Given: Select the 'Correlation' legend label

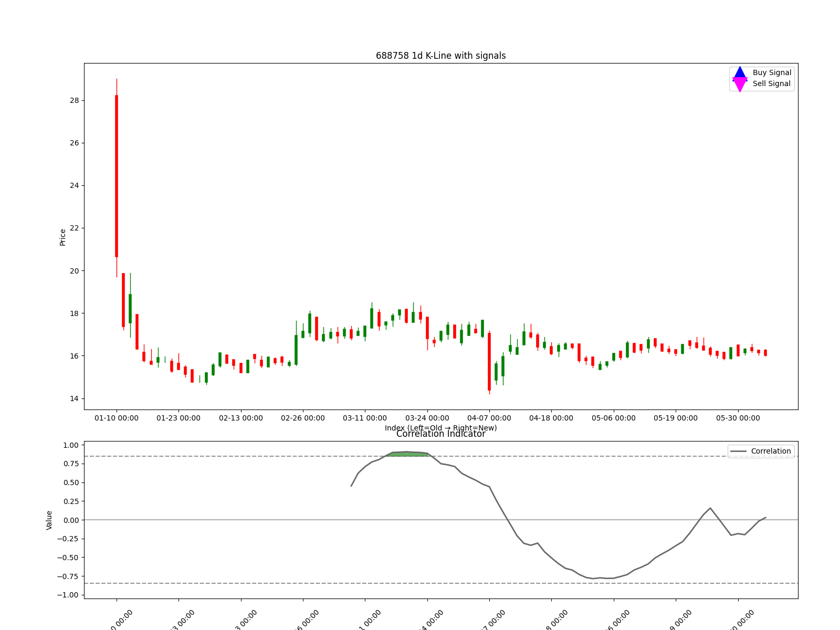Looking at the screenshot, I should pos(771,451).
